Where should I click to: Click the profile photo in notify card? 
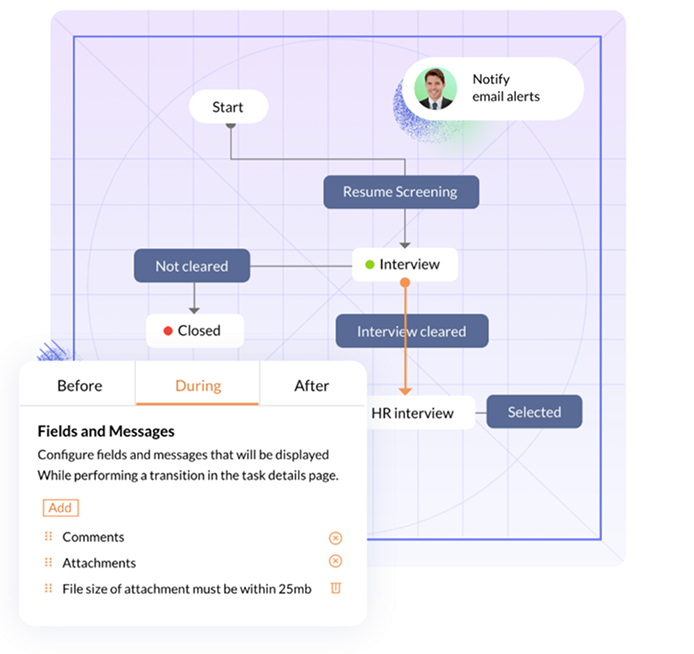coord(435,88)
